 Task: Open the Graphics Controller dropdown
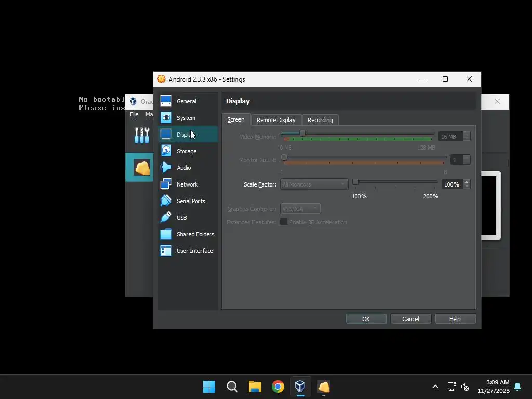point(300,209)
